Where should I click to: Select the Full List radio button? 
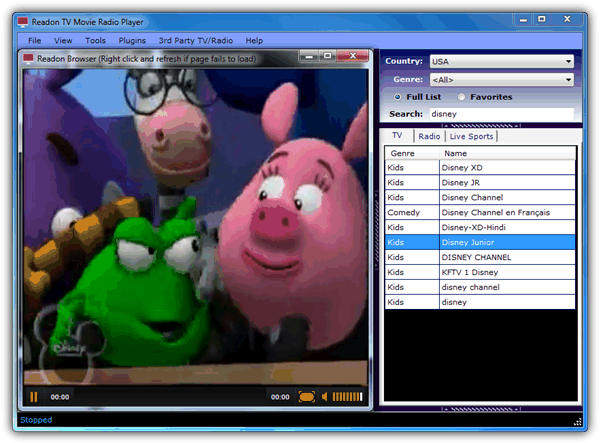point(398,97)
